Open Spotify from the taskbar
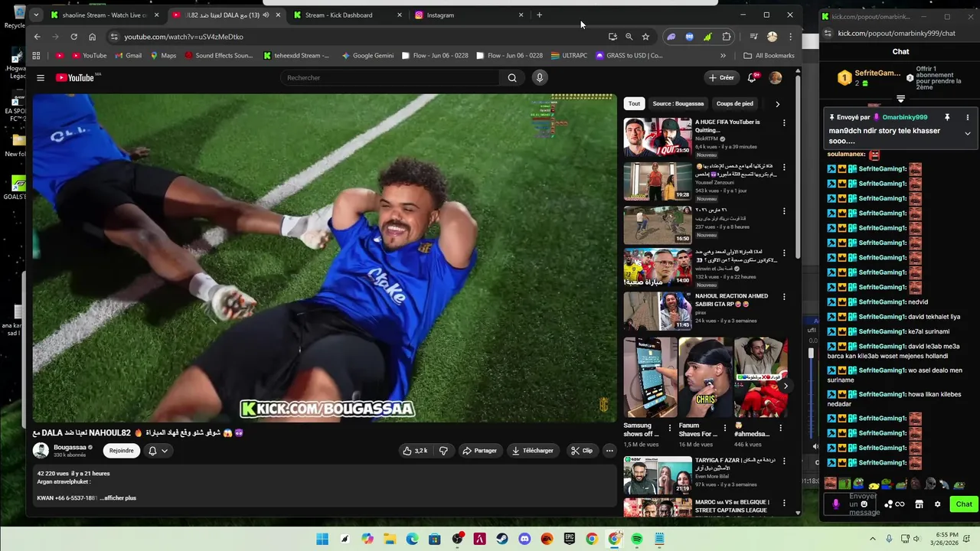 (x=637, y=539)
